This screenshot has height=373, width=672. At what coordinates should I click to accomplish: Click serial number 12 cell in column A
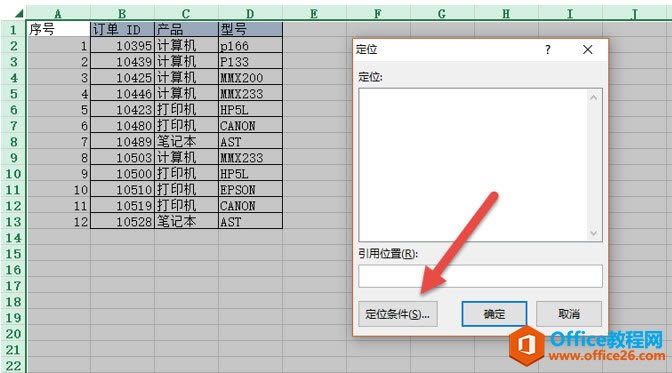tap(58, 222)
